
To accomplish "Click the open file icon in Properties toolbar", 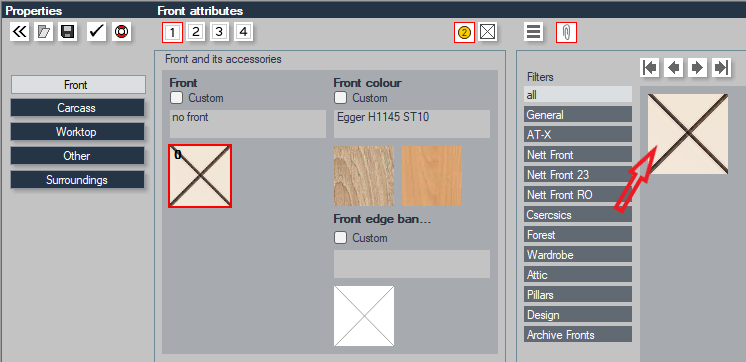I will click(x=44, y=32).
